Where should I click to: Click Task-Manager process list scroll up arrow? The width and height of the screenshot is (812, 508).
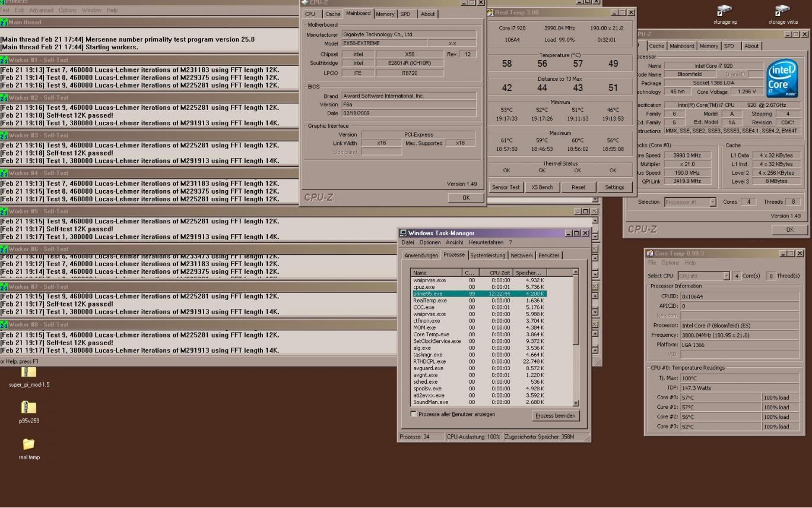pos(575,272)
